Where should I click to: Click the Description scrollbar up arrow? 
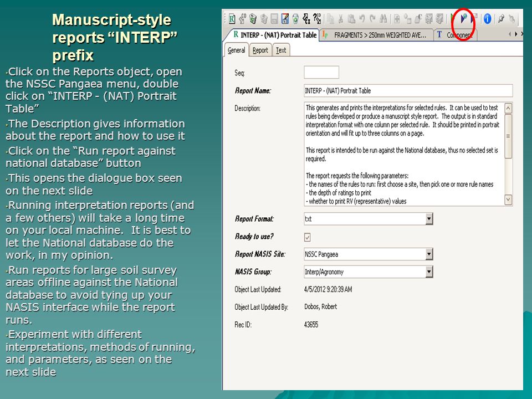508,108
